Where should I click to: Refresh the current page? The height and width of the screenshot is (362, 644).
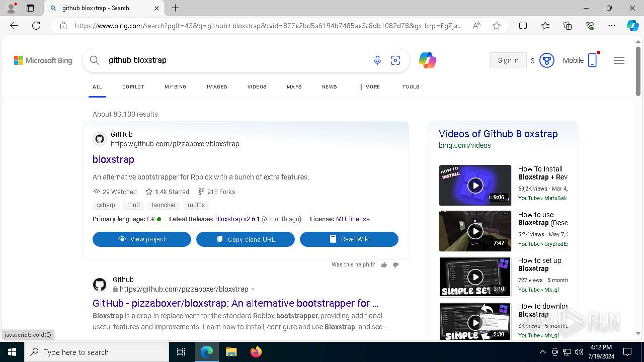36,26
